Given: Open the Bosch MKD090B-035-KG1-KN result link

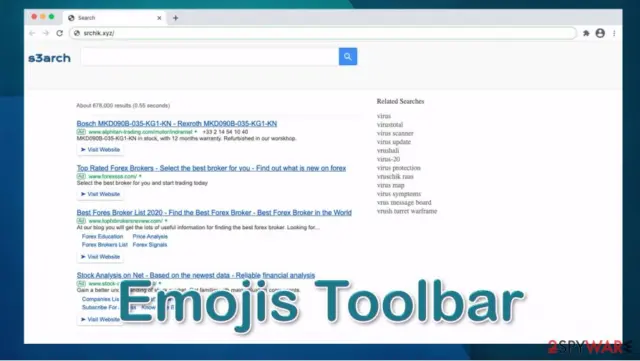Looking at the screenshot, I should point(177,123).
